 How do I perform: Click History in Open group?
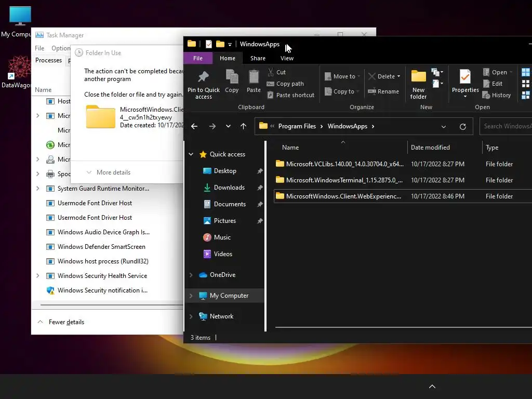click(x=497, y=95)
